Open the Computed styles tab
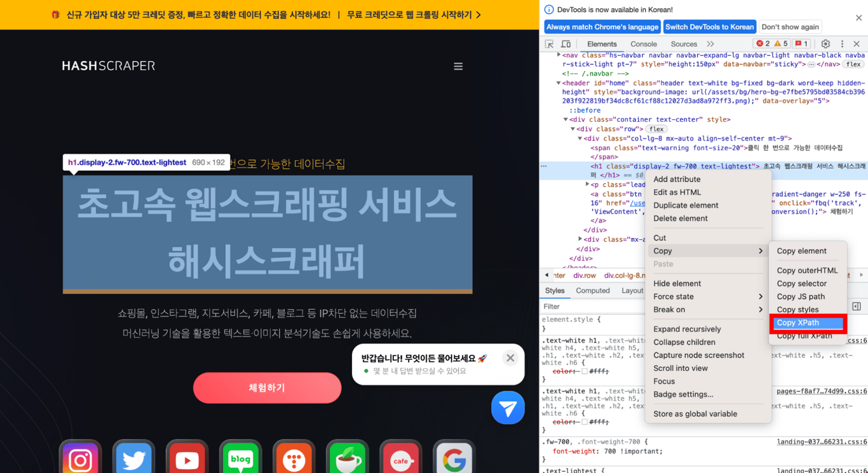868x473 pixels. pyautogui.click(x=593, y=291)
